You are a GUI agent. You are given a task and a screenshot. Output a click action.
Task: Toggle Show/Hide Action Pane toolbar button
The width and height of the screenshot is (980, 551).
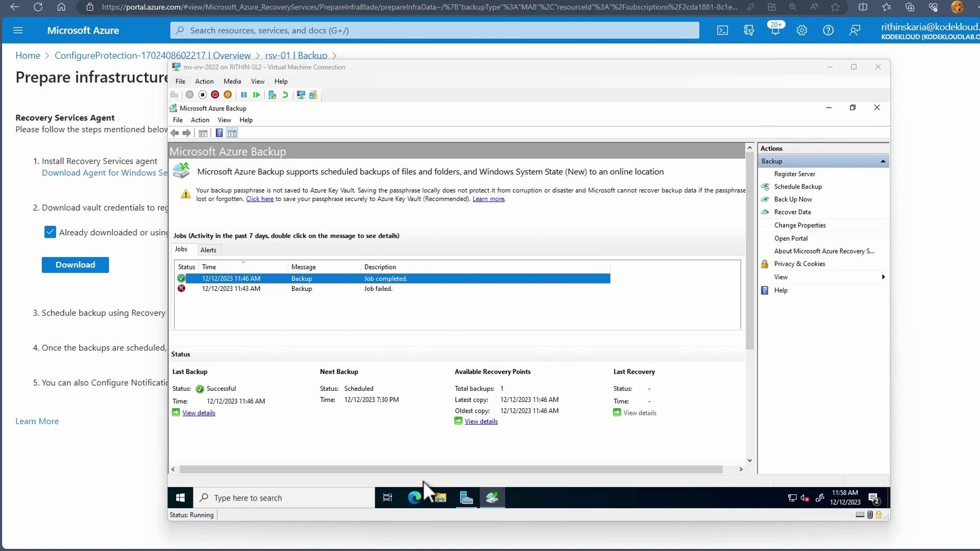click(x=232, y=133)
